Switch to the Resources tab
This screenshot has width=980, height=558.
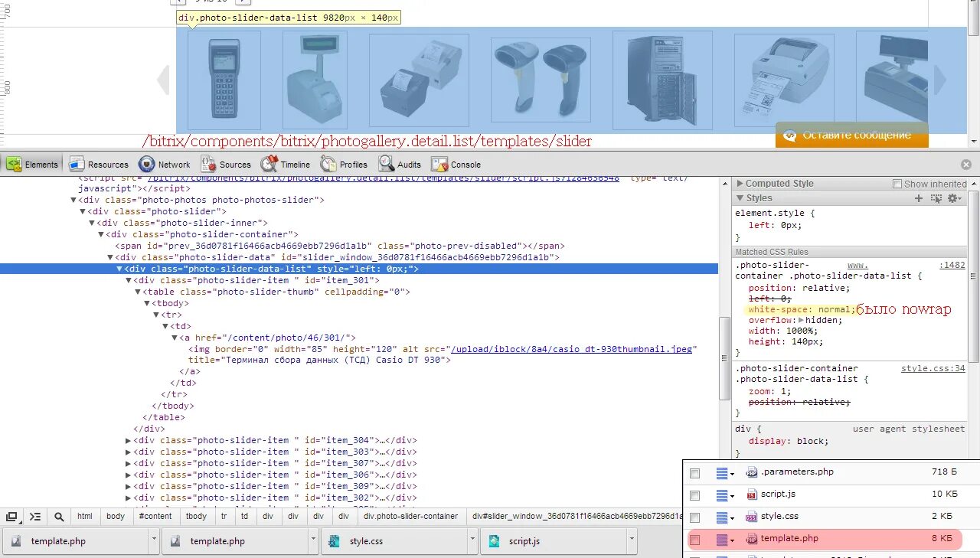tap(99, 164)
